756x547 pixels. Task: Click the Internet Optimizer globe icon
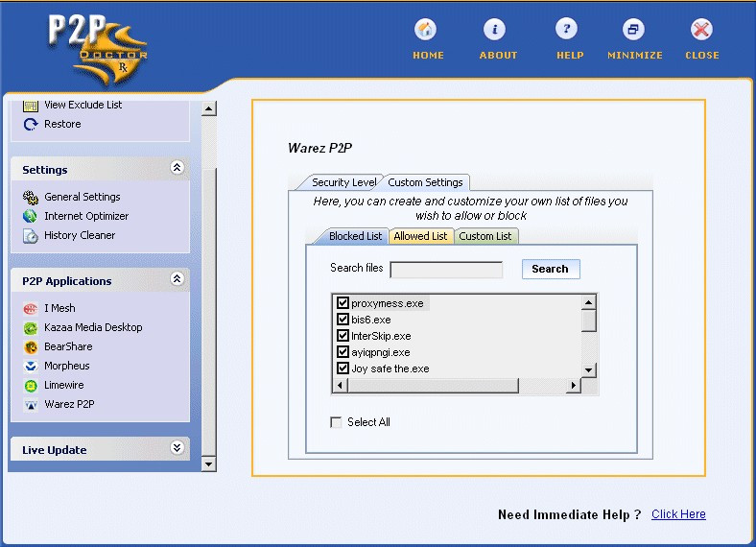coord(31,216)
